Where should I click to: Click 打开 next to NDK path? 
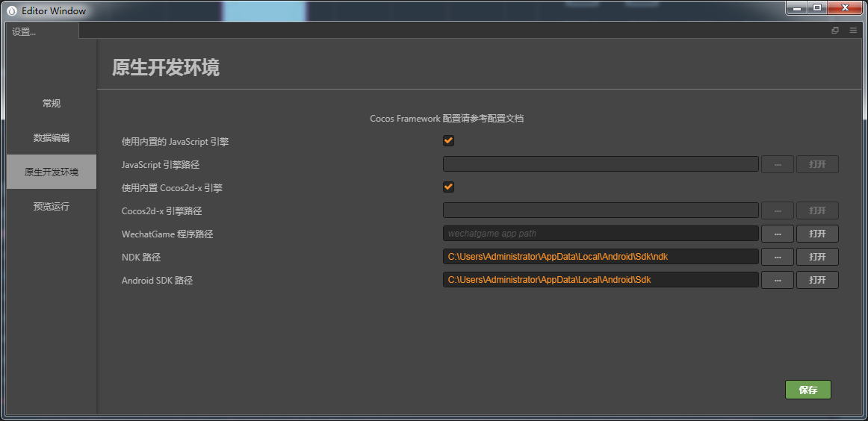(x=817, y=257)
